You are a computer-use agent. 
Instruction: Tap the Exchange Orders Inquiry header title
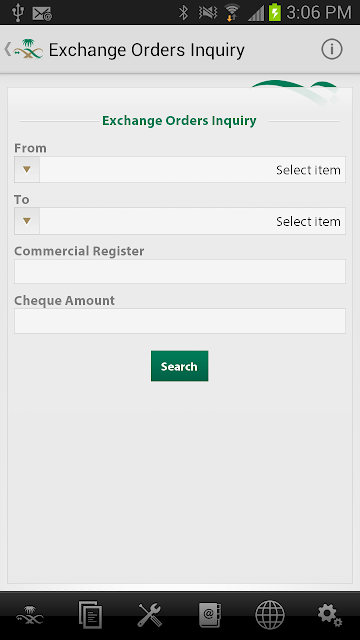(147, 50)
